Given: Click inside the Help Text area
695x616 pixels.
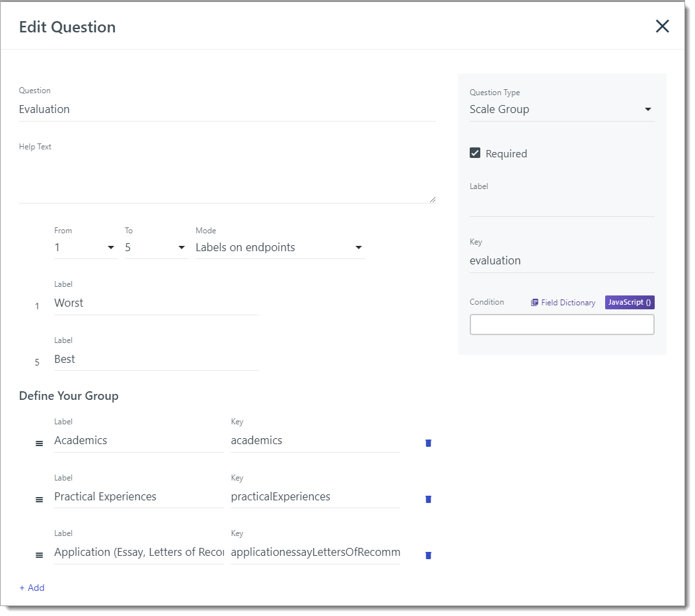Looking at the screenshot, I should pyautogui.click(x=227, y=175).
